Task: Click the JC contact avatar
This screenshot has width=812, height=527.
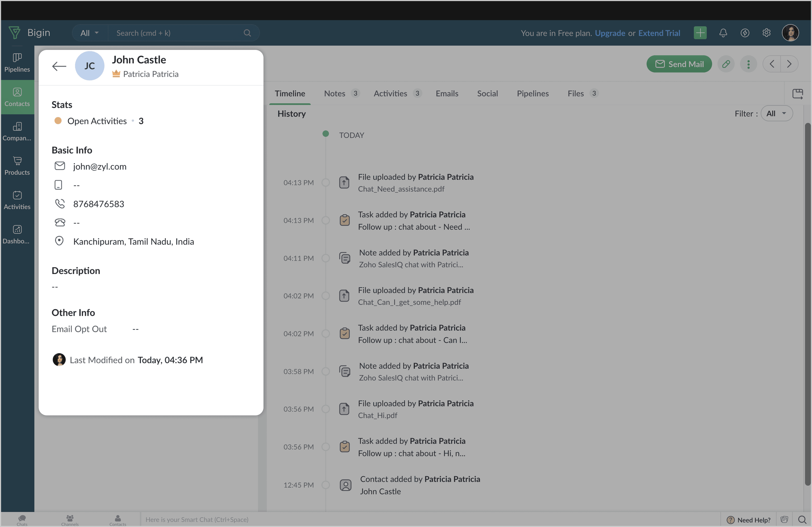Action: [89, 66]
